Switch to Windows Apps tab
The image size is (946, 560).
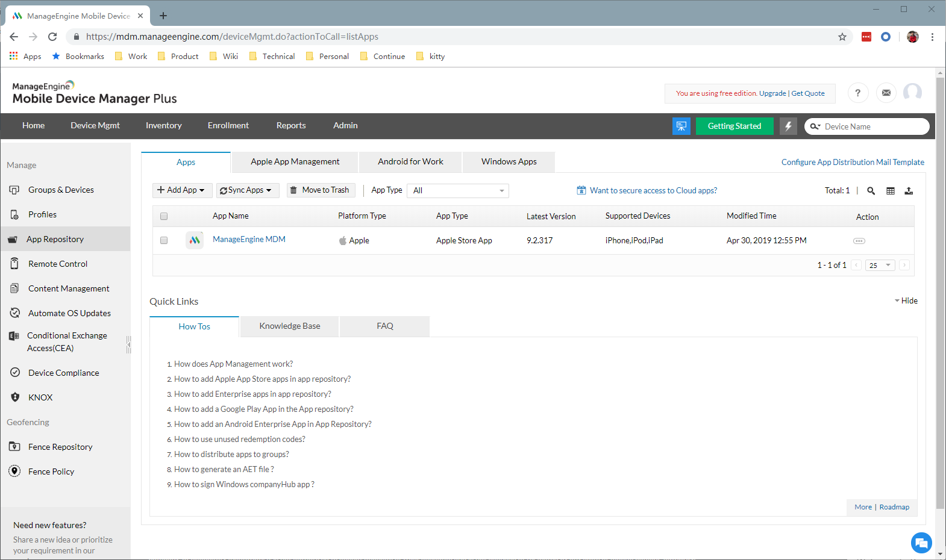point(509,162)
